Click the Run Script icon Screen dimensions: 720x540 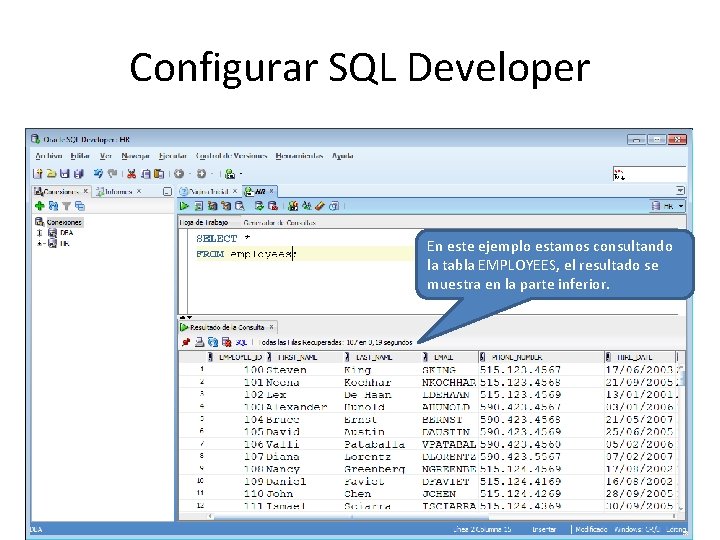tap(198, 206)
